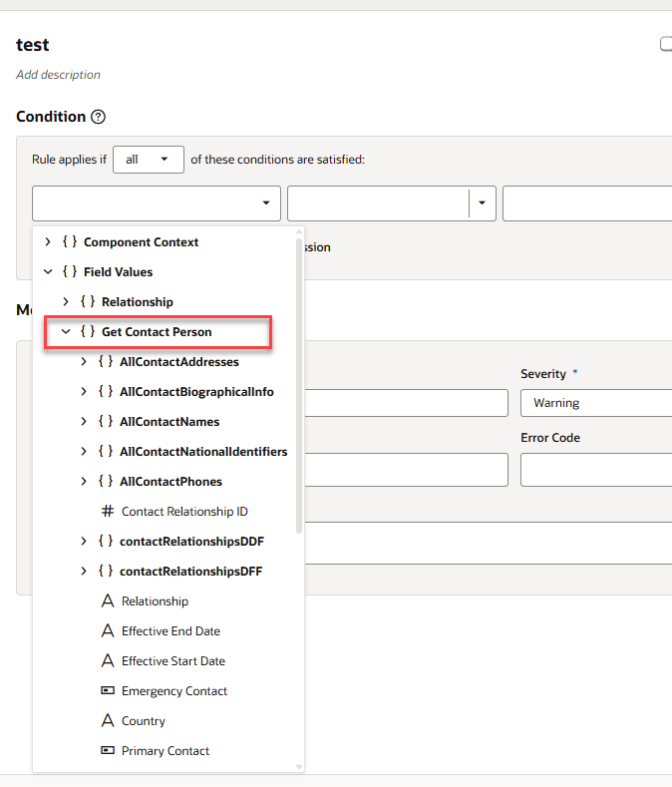Click the curly-brace icon beside AllContactNames
The height and width of the screenshot is (787, 672).
106,422
